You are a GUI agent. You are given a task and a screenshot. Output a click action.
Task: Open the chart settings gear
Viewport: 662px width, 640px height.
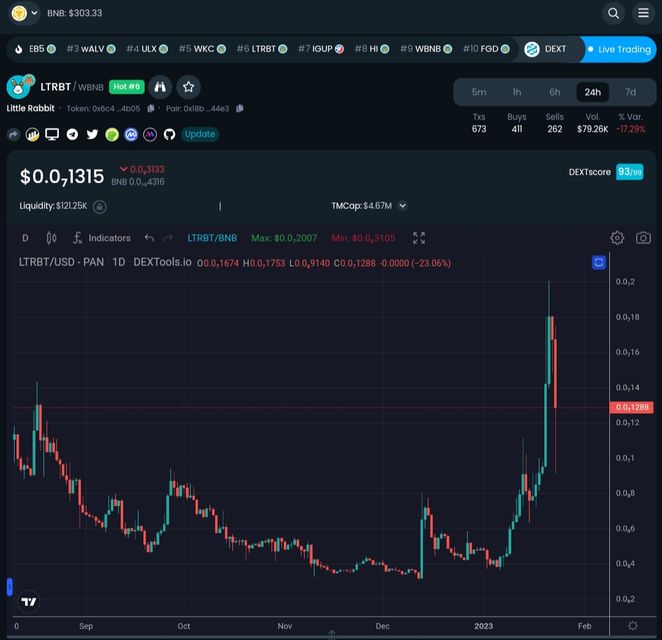point(617,238)
